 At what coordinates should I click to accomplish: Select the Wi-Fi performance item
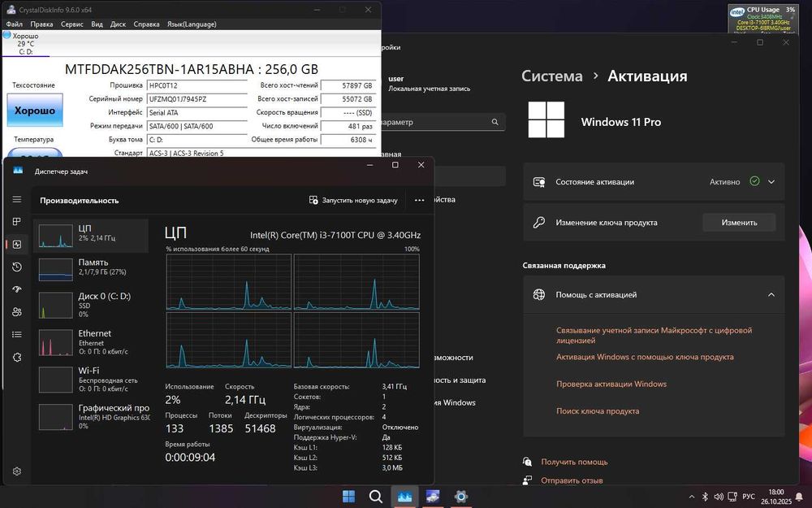(x=91, y=379)
